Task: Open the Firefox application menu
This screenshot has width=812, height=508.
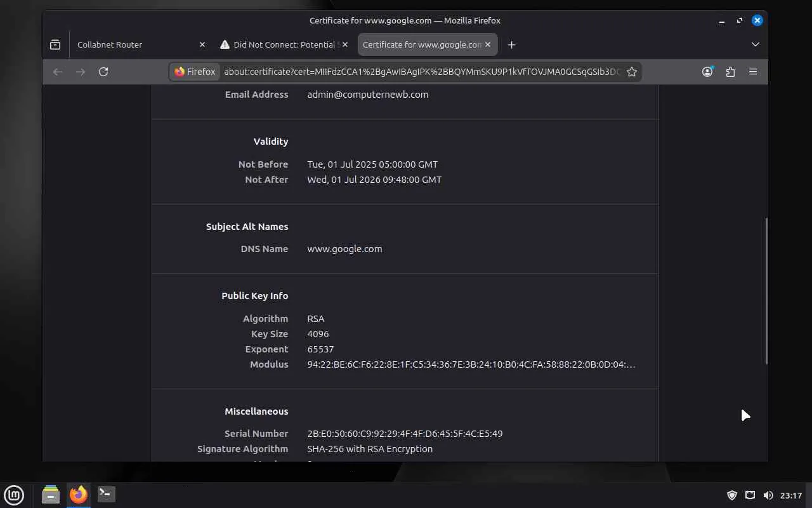Action: coord(753,72)
